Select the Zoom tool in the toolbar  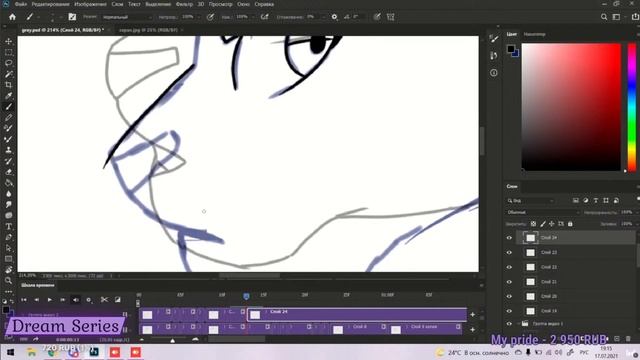pyautogui.click(x=9, y=281)
